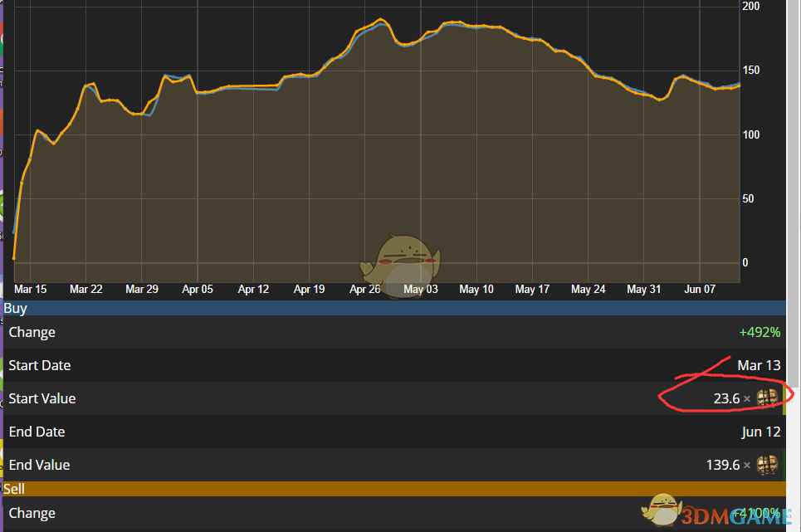Click the +492% Buy change value
801x532 pixels.
(x=759, y=332)
